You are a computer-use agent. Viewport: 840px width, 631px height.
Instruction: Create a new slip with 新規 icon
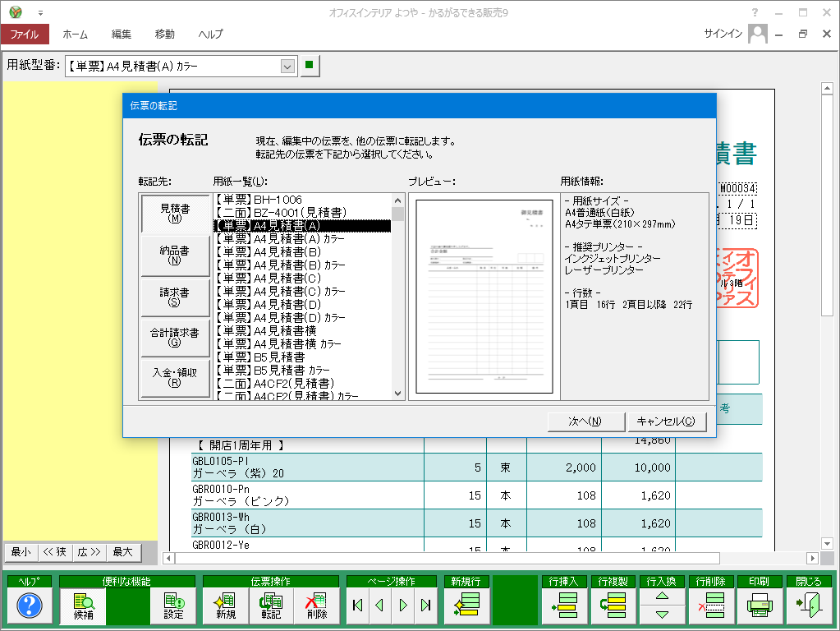[226, 606]
